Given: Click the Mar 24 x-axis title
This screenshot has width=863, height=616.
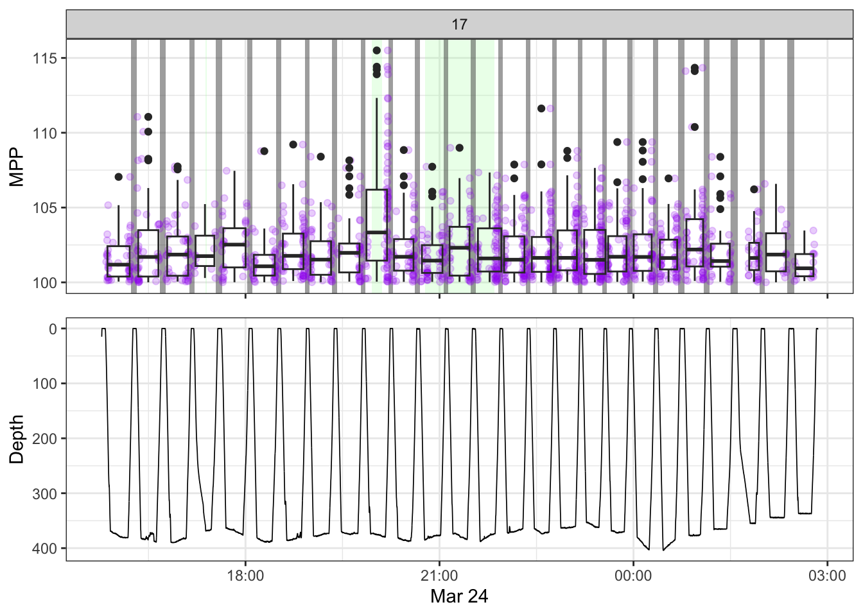Looking at the screenshot, I should [459, 596].
